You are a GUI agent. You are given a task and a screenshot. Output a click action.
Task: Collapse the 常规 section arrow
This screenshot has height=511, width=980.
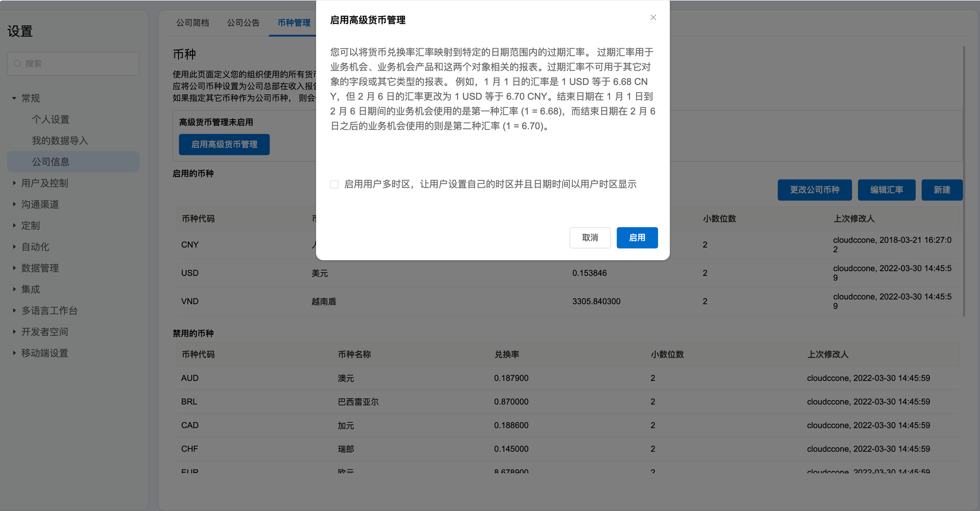point(14,99)
